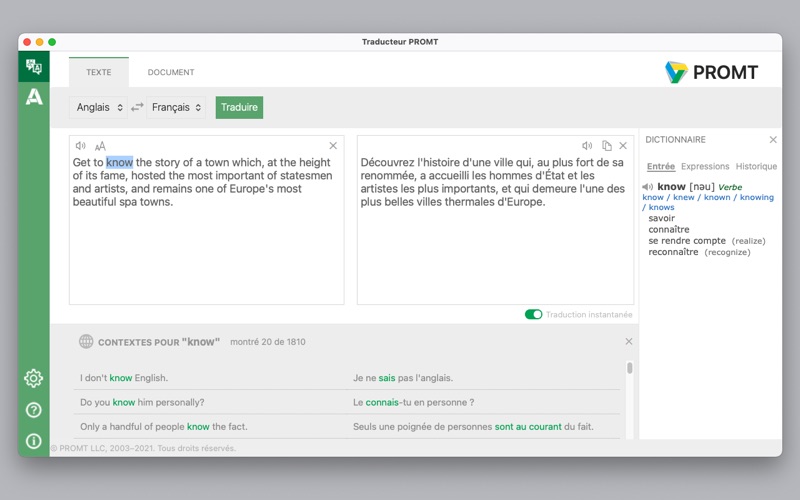Click the 'knows' word form link
Image resolution: width=800 pixels, height=500 pixels.
pyautogui.click(x=661, y=207)
